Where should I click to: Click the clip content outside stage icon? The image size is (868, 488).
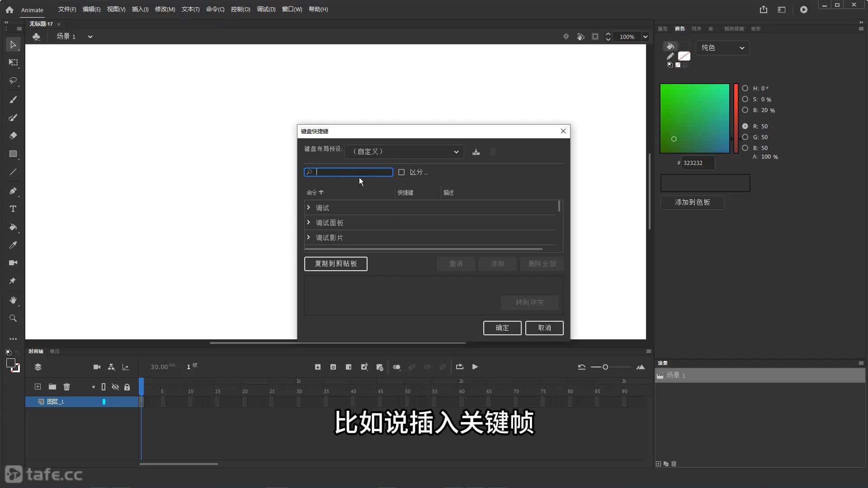[x=595, y=37]
